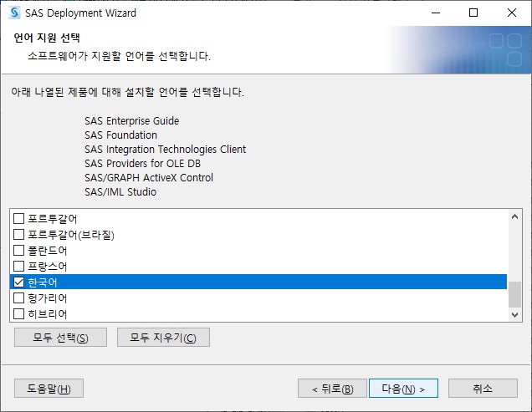Go back with < 뒤로(B) button
Viewport: 532px width, 412px height.
coord(332,389)
